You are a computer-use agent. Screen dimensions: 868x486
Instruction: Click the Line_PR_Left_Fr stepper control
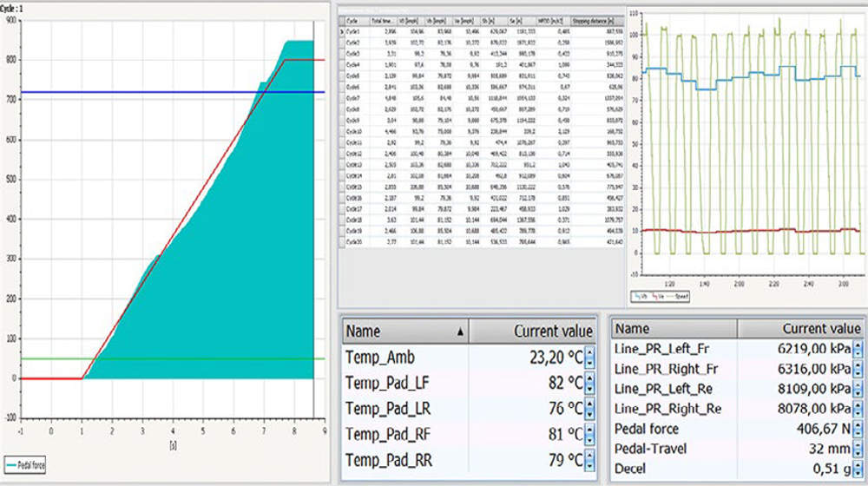click(x=858, y=349)
